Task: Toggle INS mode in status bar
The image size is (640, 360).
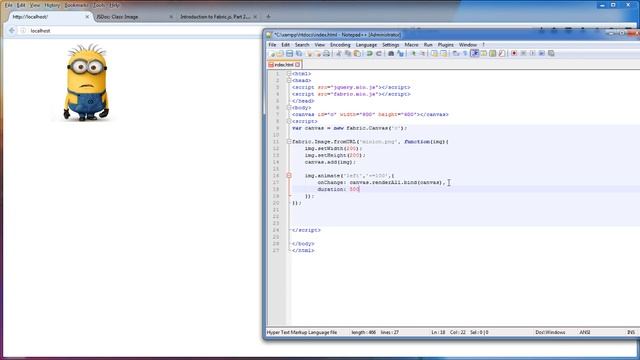Action: [x=631, y=332]
